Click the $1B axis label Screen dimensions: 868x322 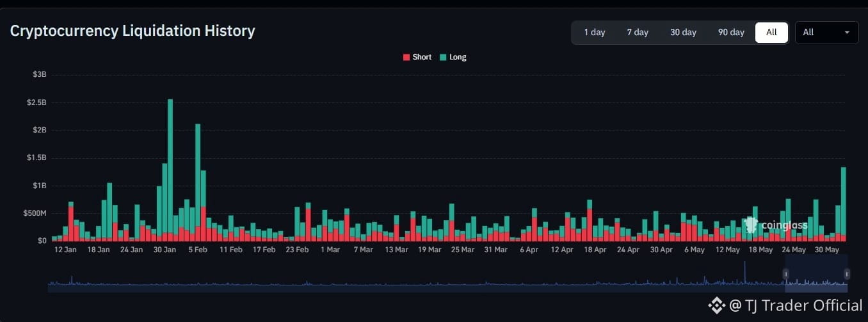tap(39, 186)
